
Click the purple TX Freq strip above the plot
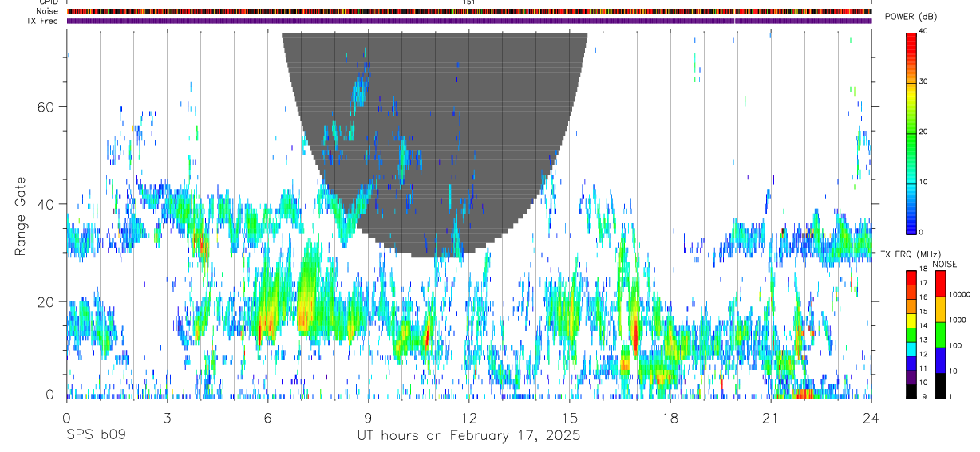pyautogui.click(x=469, y=21)
